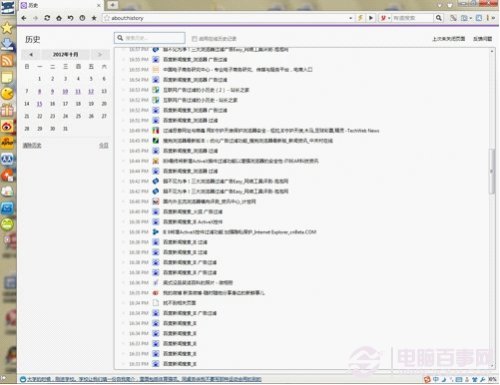Click the clear history link below the calendar
Screen dimensions: 500x385
tap(32, 145)
